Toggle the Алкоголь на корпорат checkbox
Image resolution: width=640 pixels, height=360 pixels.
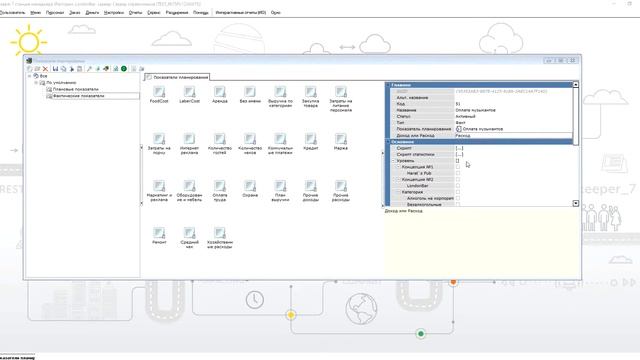coord(458,198)
